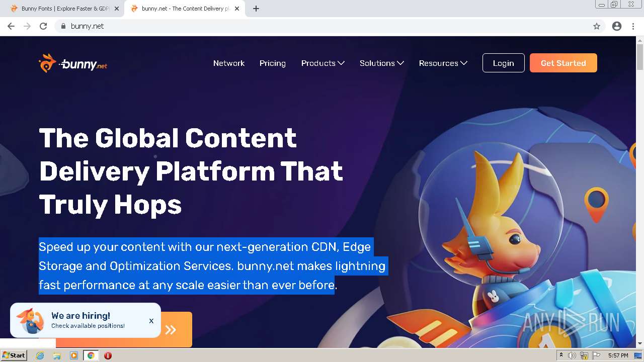
Task: Open a new browser tab
Action: point(256,9)
